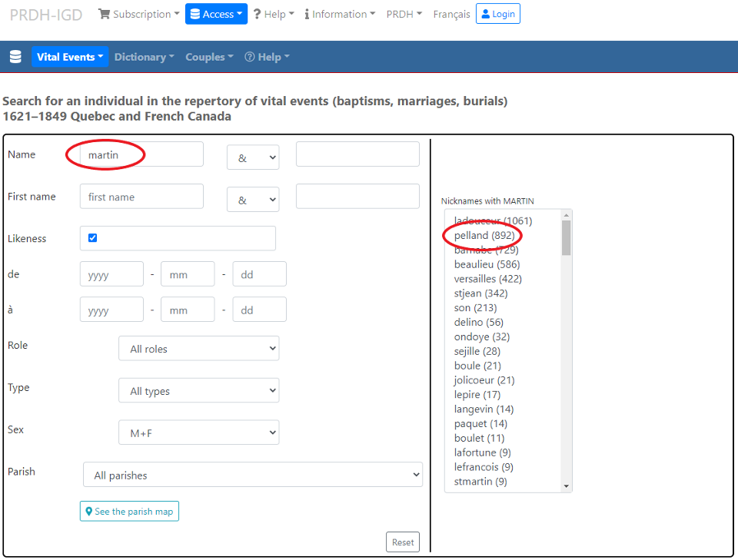
Task: Click the question mark Help menu at top
Action: tap(274, 14)
